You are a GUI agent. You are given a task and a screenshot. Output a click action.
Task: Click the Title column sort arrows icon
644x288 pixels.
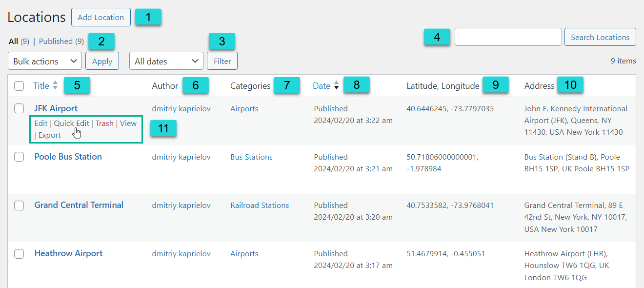click(55, 86)
